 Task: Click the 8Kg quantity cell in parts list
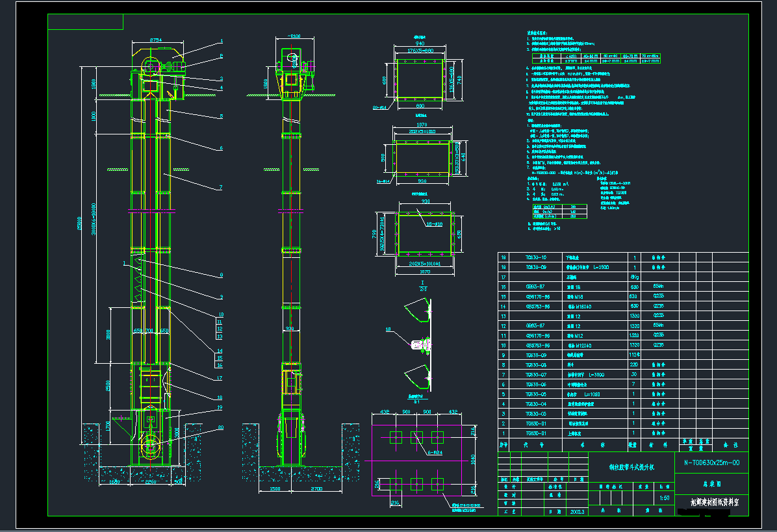coord(635,277)
